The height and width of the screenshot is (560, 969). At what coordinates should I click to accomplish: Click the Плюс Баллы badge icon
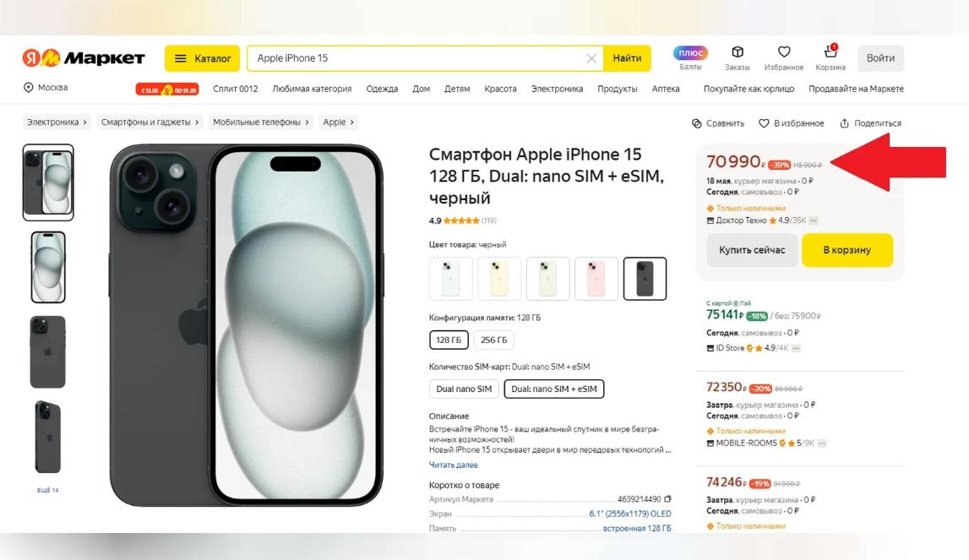690,53
